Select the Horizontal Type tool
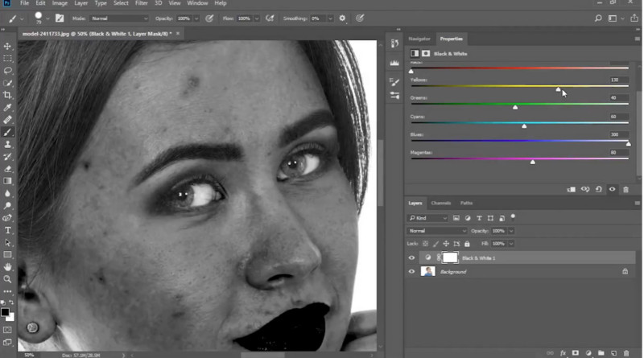This screenshot has width=644, height=358. point(8,230)
